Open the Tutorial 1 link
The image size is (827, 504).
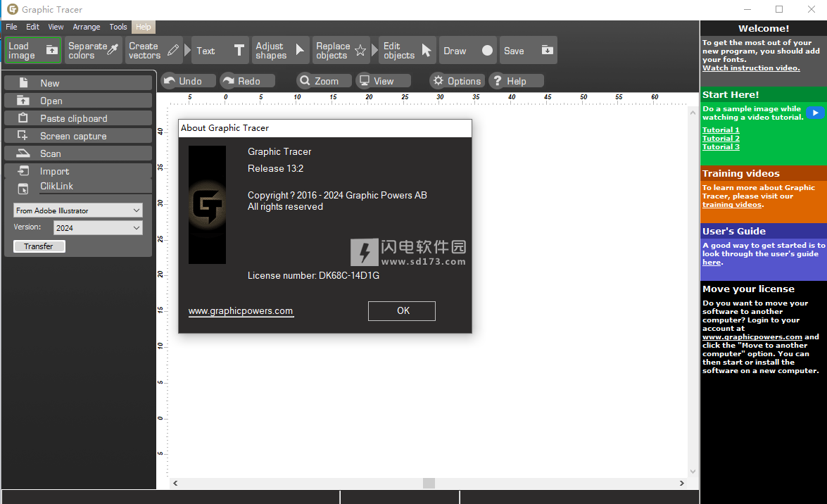[x=721, y=130]
